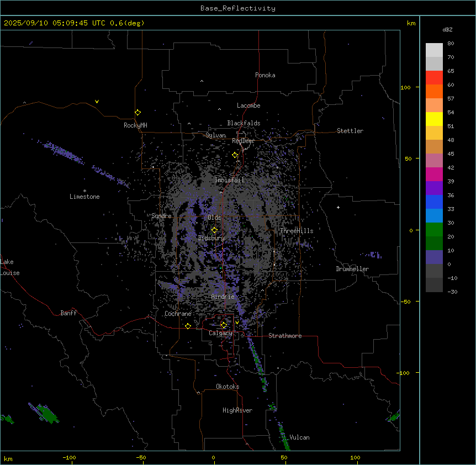Select the HighRiver label
The image size is (476, 465).
(237, 410)
